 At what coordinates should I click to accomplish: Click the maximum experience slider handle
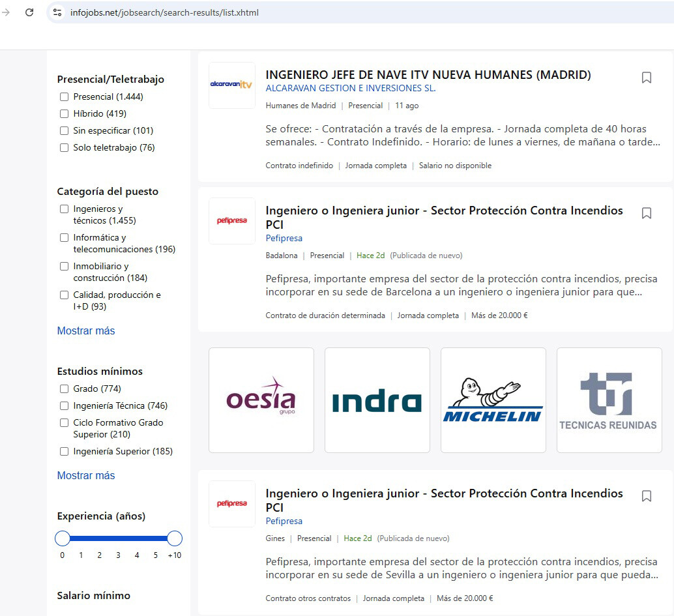[x=175, y=538]
